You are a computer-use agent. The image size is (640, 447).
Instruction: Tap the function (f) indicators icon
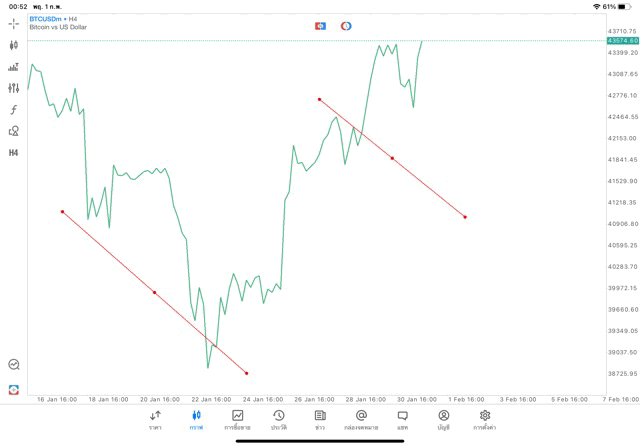point(14,110)
